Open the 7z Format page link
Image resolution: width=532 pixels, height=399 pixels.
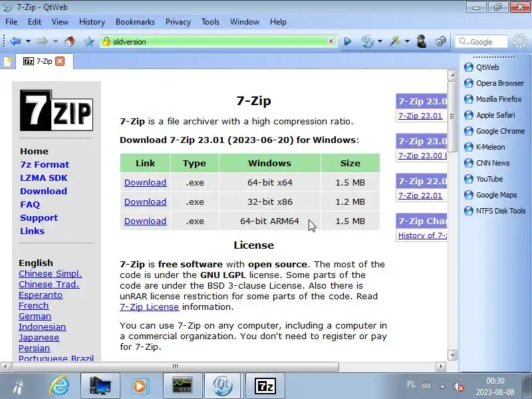(45, 164)
